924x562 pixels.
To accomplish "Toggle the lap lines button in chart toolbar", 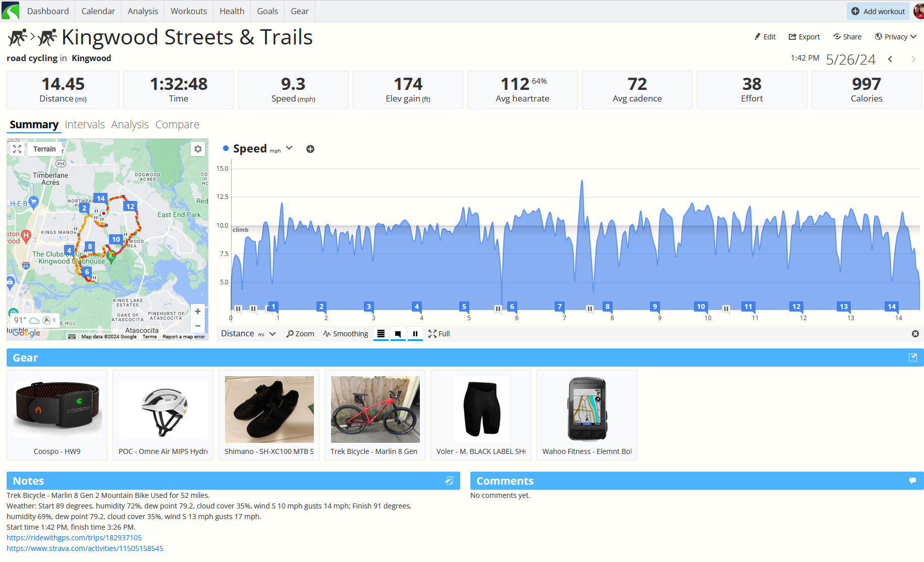I will (381, 334).
